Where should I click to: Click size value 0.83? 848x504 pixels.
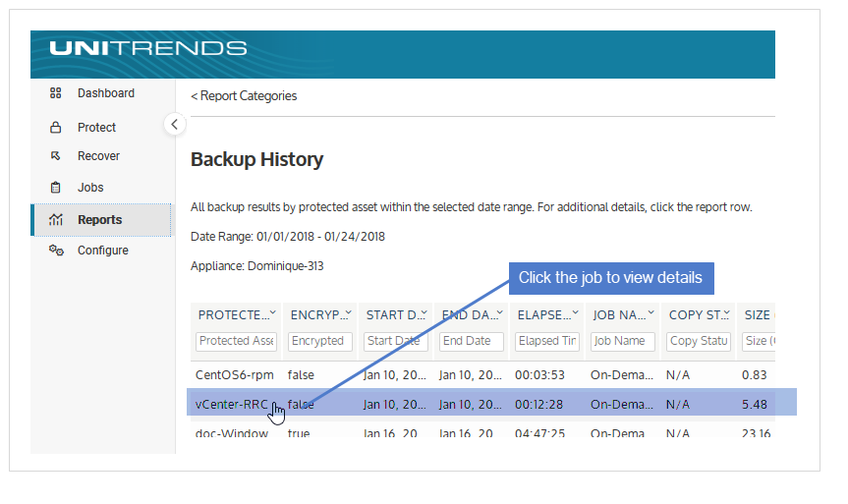[755, 374]
